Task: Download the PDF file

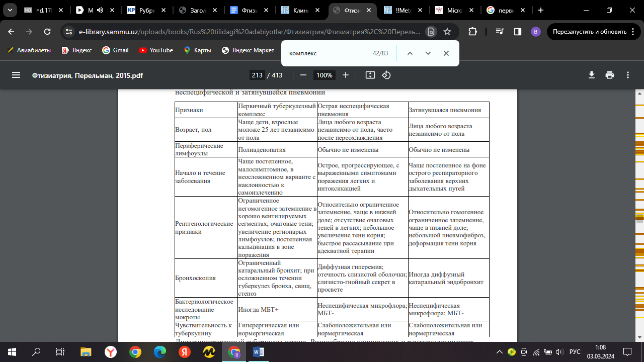Action: point(592,75)
